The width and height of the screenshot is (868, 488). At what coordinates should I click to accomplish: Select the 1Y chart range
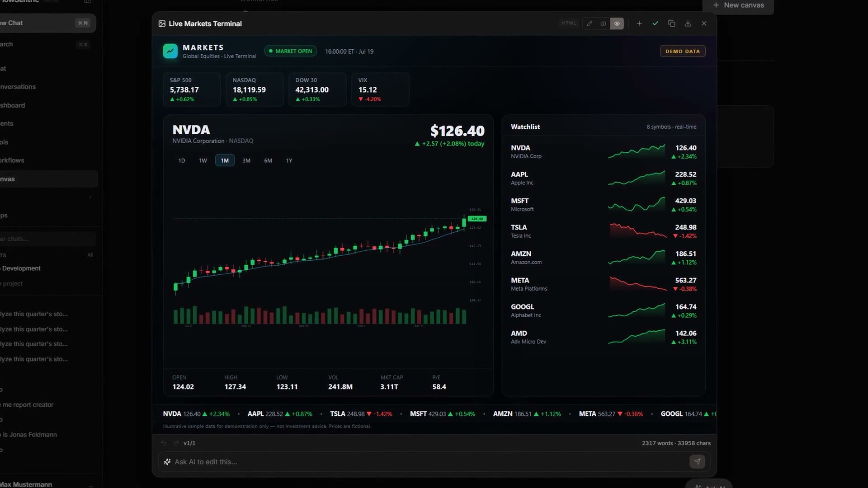click(x=289, y=160)
